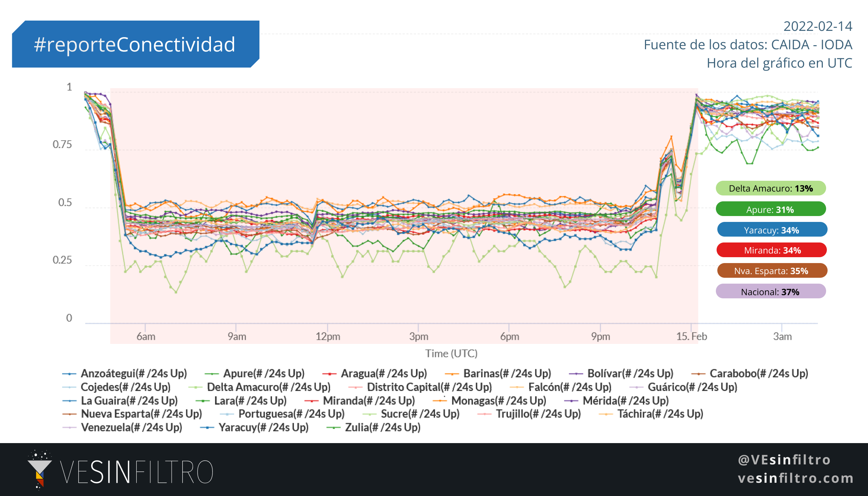Viewport: 868px width, 496px height.
Task: Select the Delta Amacuro: 13% badge
Action: click(771, 188)
